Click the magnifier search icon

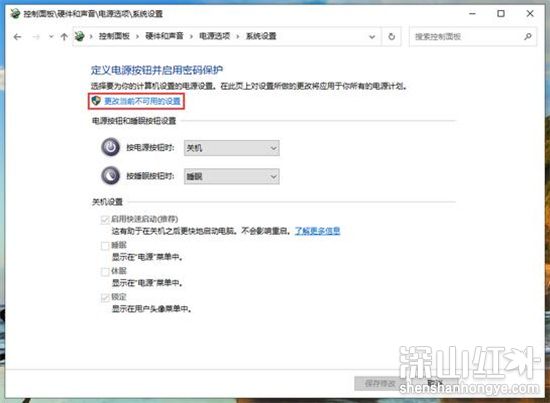pyautogui.click(x=528, y=36)
